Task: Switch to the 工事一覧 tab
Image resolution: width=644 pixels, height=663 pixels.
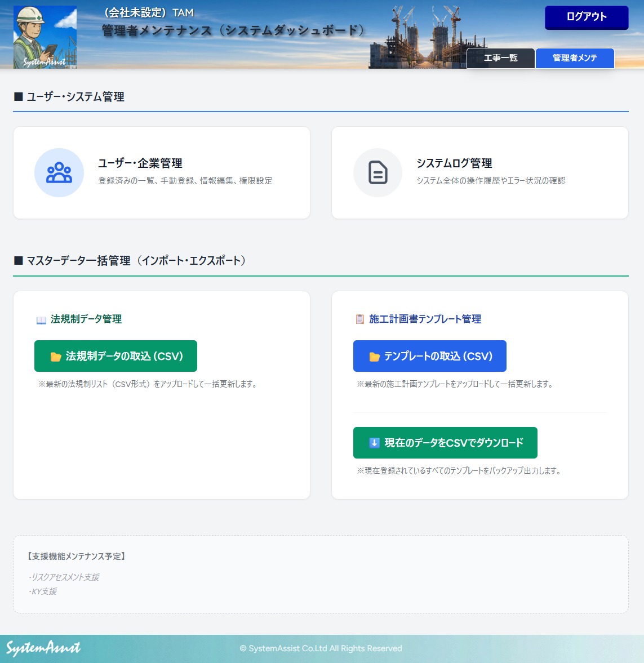Action: [x=500, y=58]
